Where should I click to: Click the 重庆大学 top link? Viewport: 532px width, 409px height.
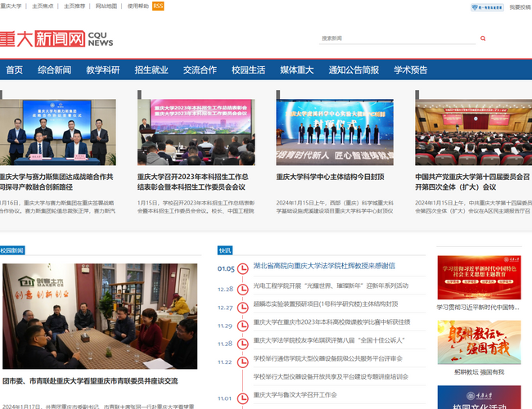coord(11,6)
